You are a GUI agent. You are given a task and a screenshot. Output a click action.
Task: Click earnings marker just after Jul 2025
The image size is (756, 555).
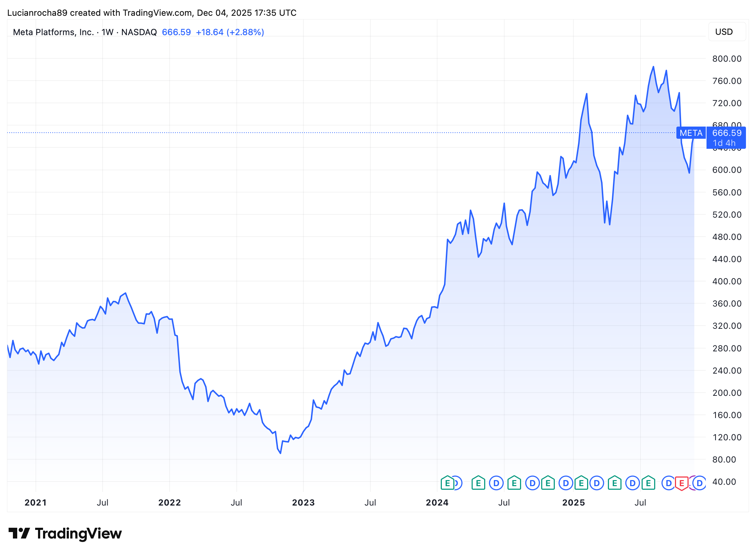(648, 483)
